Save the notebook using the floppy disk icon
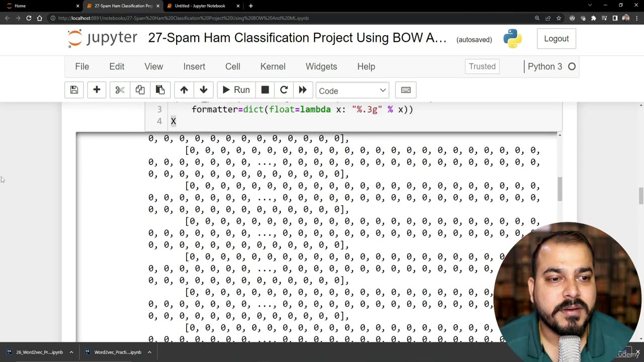This screenshot has height=362, width=644. point(74,90)
